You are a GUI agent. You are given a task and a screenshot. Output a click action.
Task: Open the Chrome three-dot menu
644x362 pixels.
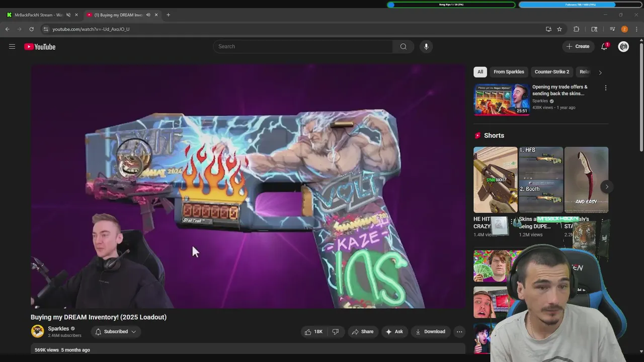coord(636,29)
